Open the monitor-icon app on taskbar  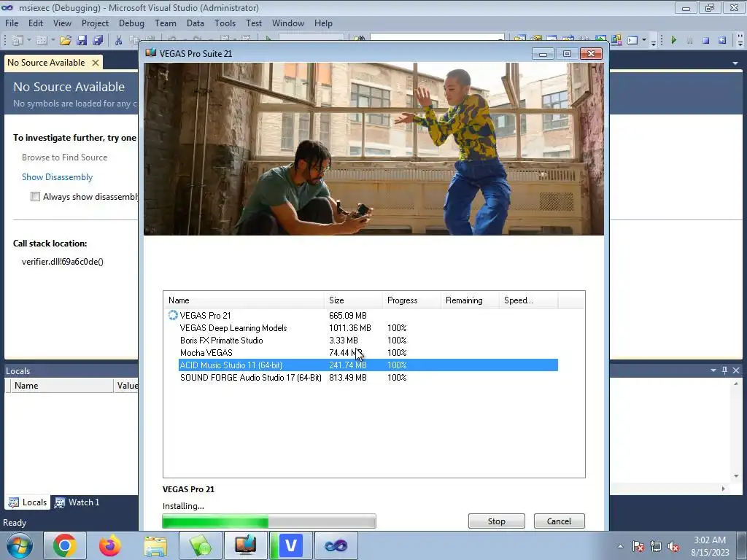tap(245, 545)
